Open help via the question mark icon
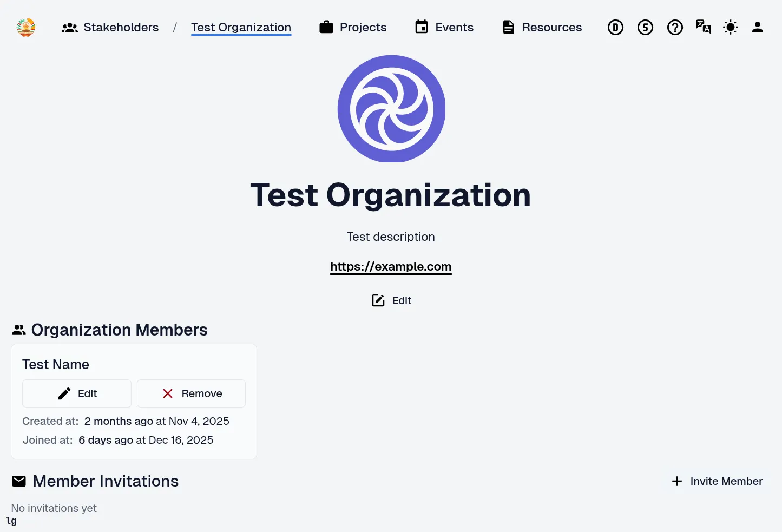The width and height of the screenshot is (782, 532). click(675, 27)
